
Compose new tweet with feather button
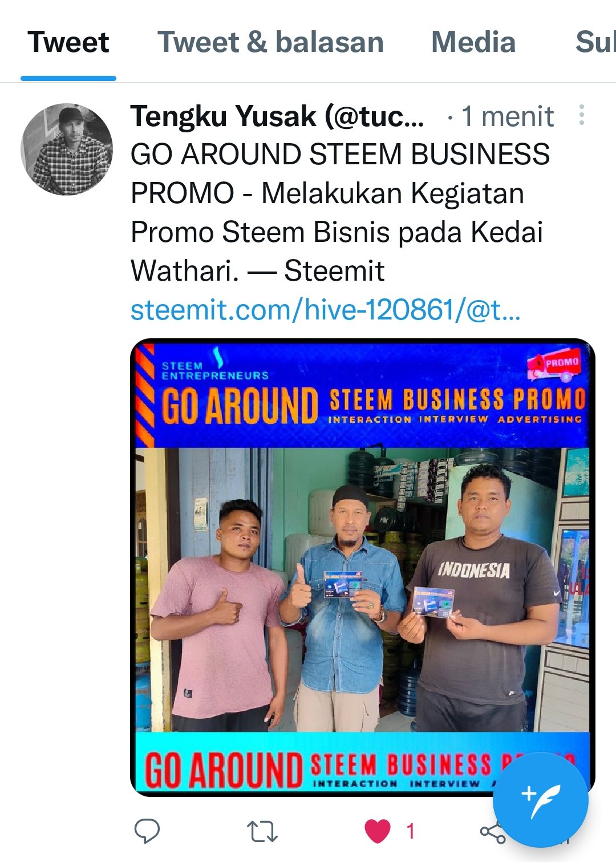point(540,800)
